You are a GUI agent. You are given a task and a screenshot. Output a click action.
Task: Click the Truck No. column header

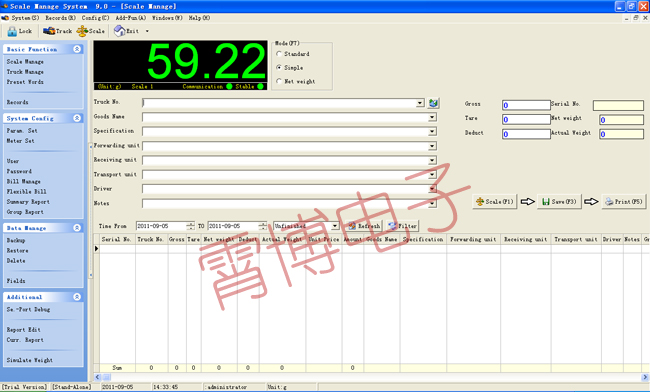click(x=151, y=240)
